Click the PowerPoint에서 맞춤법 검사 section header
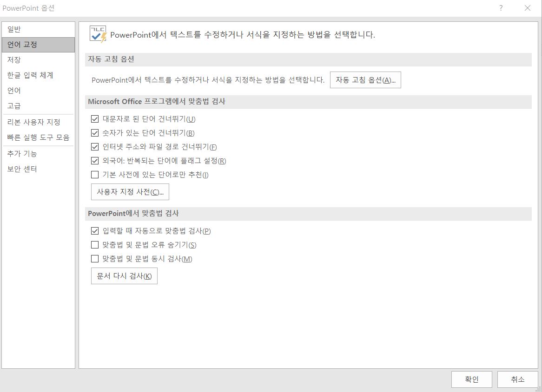542x392 pixels. point(308,214)
